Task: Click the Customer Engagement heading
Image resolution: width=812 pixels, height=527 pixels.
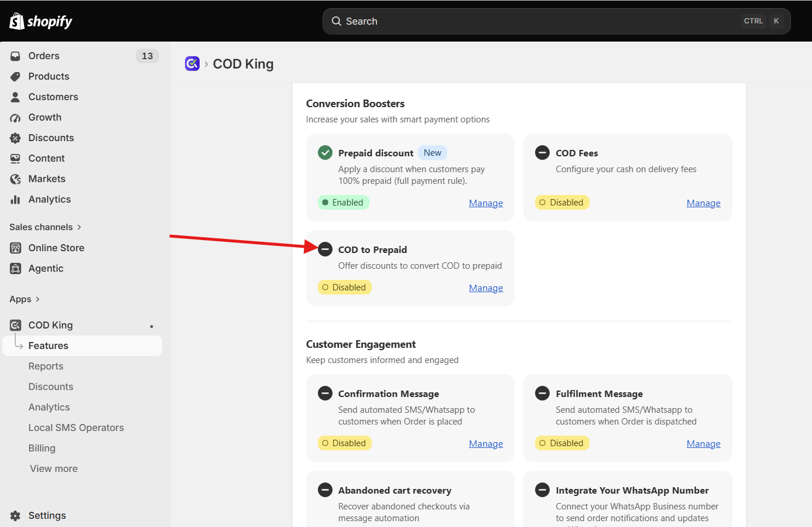Action: coord(361,344)
